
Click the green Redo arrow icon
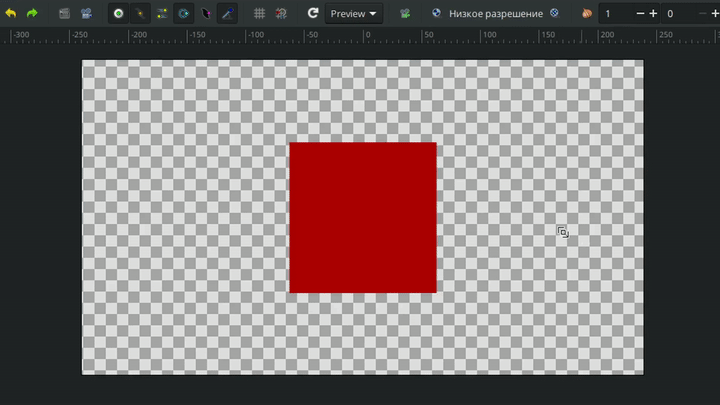click(32, 14)
